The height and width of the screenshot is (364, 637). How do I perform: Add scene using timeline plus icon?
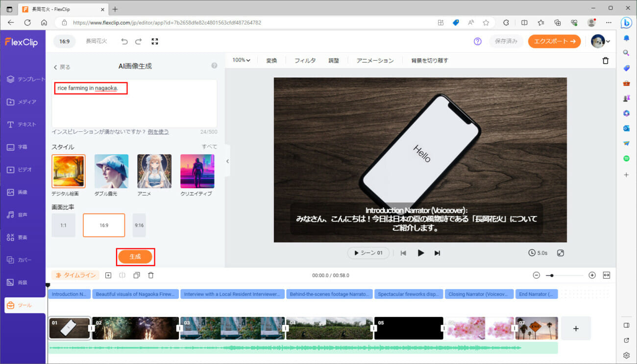coord(108,275)
